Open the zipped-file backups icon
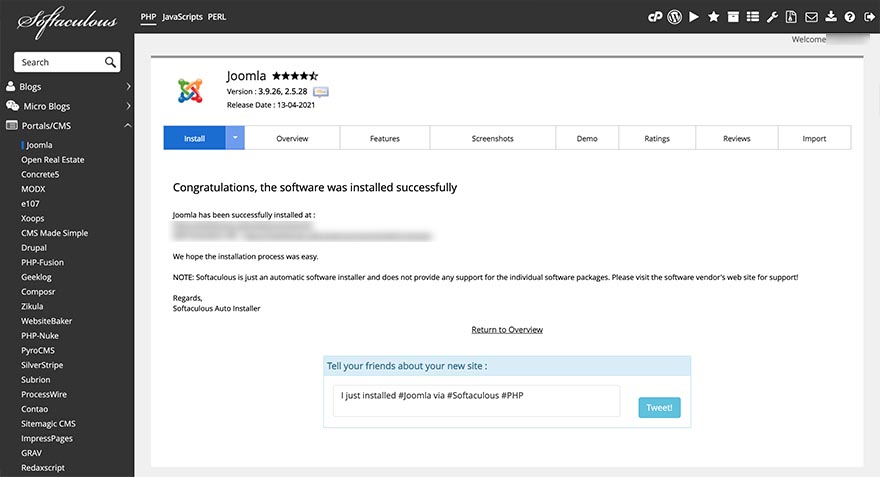 pyautogui.click(x=791, y=17)
